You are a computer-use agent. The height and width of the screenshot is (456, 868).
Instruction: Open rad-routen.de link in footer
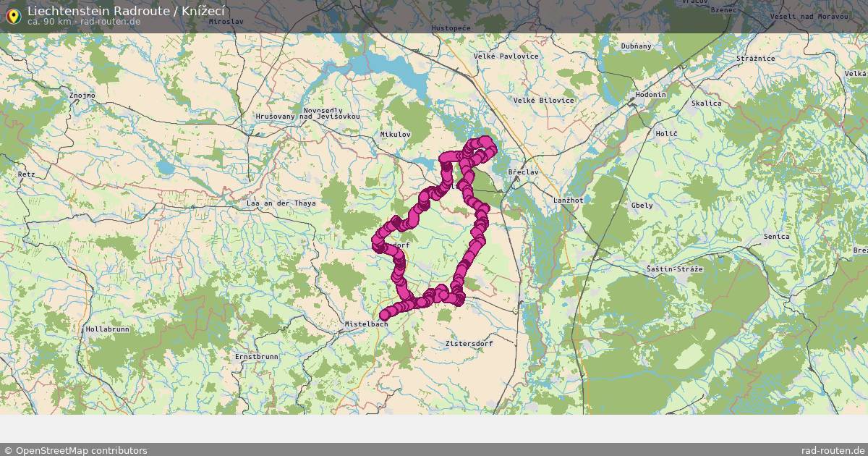(833, 450)
